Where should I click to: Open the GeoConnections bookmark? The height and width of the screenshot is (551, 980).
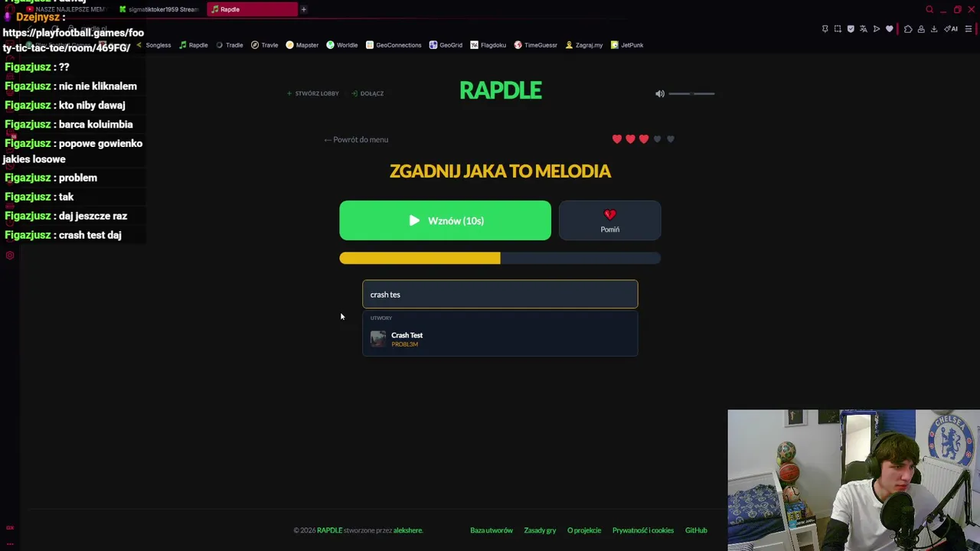coord(394,45)
